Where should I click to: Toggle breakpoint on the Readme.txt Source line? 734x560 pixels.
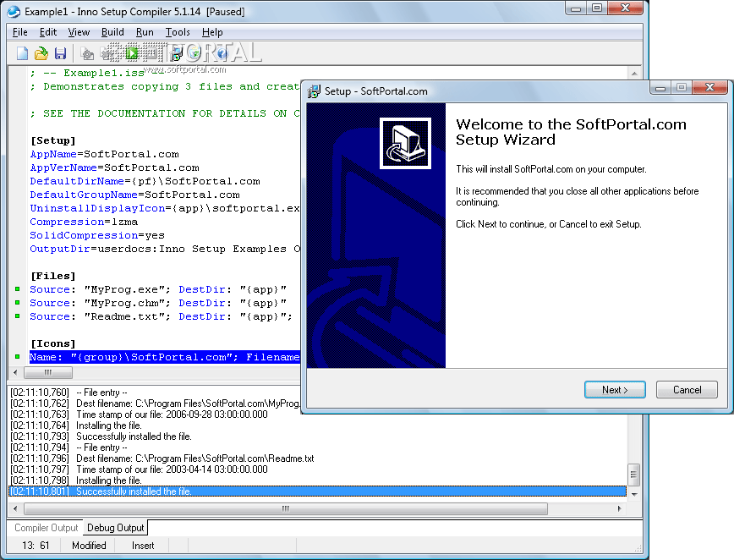[17, 316]
